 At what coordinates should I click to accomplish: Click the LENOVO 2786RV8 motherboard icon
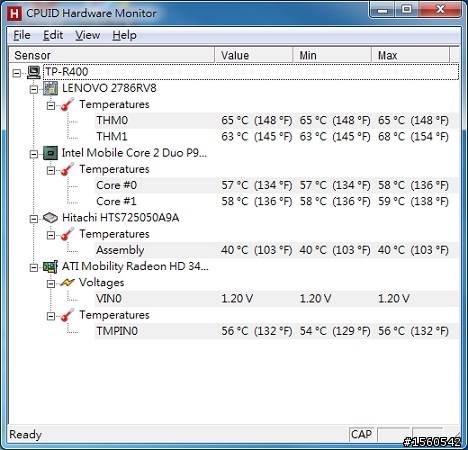point(50,88)
